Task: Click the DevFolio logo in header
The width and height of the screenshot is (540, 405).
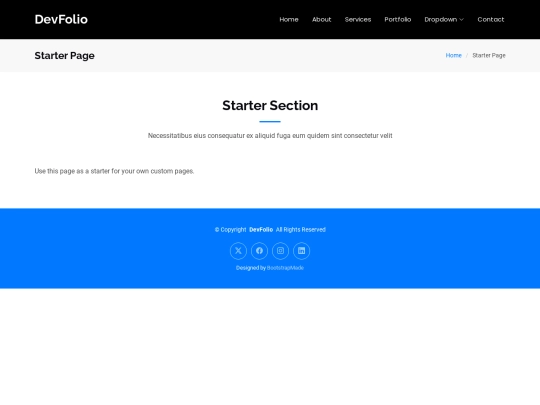Action: tap(61, 19)
